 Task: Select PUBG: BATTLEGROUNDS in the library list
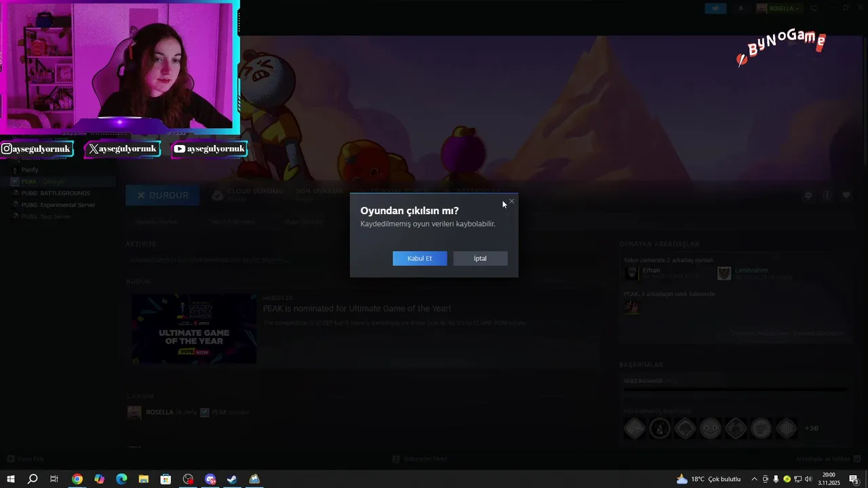point(56,193)
